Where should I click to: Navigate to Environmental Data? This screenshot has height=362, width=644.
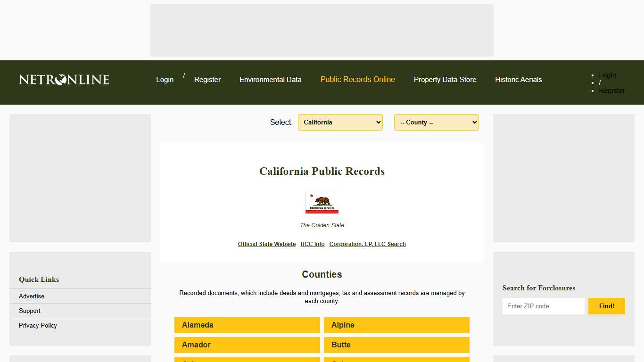[x=271, y=80]
